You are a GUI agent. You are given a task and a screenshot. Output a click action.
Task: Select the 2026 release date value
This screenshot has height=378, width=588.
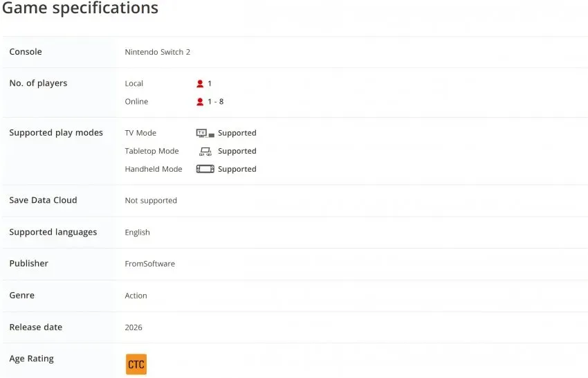[x=134, y=327]
